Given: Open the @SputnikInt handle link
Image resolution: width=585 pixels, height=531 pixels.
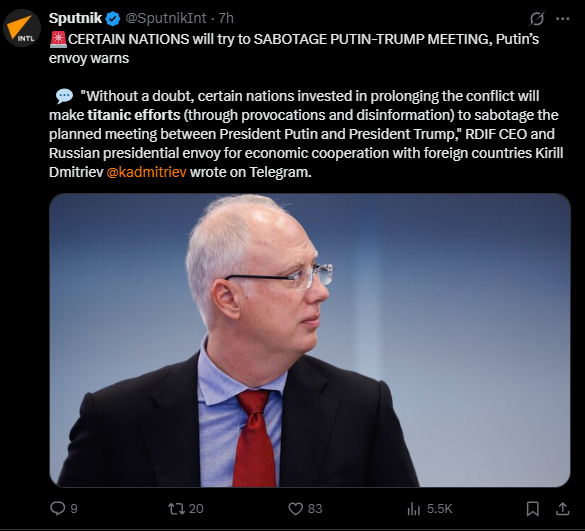Looking at the screenshot, I should [x=166, y=18].
